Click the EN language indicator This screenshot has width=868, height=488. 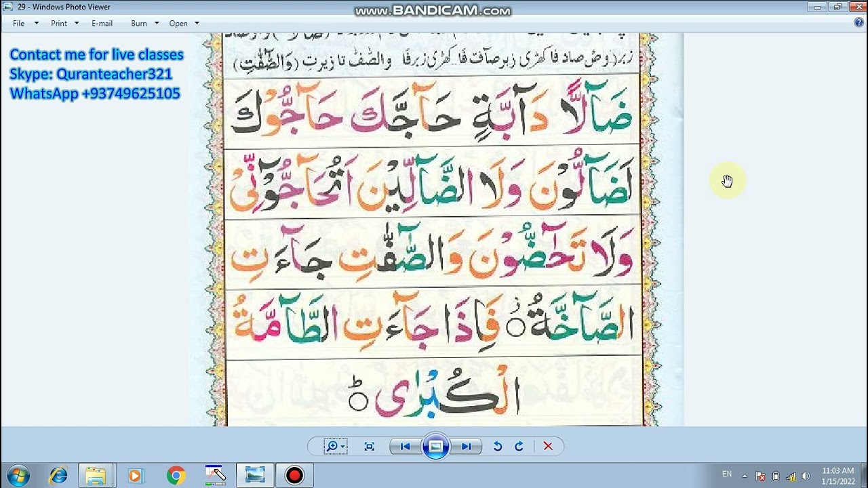[x=727, y=474]
